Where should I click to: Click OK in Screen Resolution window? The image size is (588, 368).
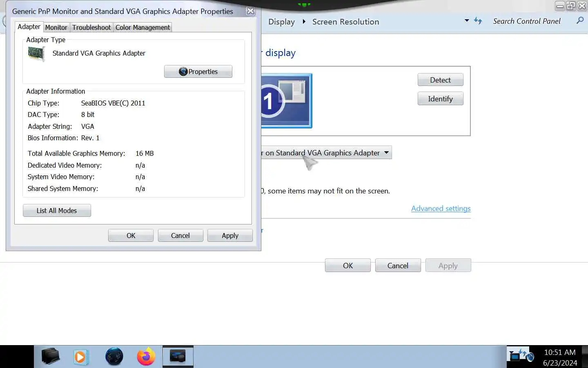348,266
